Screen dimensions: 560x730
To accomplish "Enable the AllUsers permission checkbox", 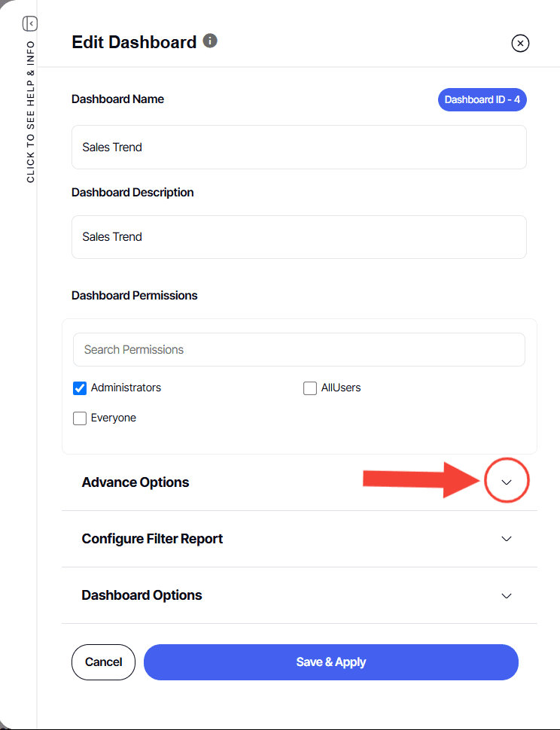I will tap(310, 388).
